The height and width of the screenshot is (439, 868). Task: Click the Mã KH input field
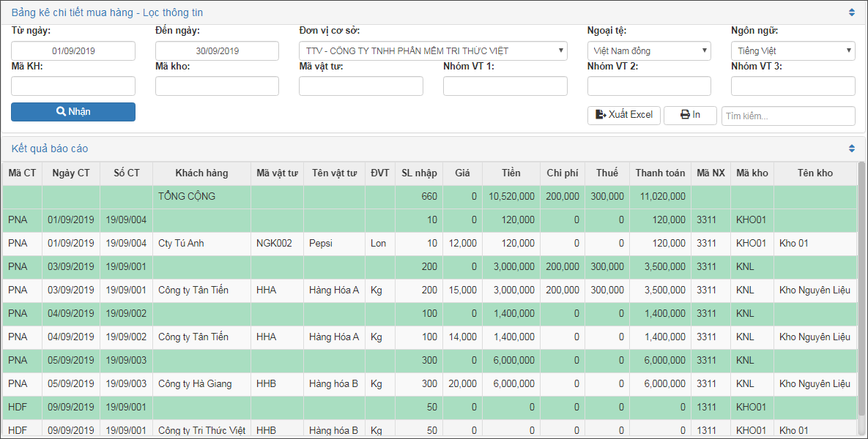pos(73,86)
